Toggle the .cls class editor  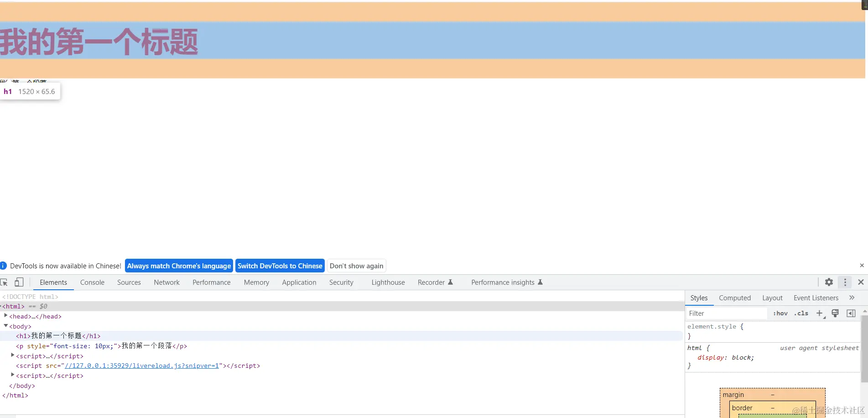(801, 313)
